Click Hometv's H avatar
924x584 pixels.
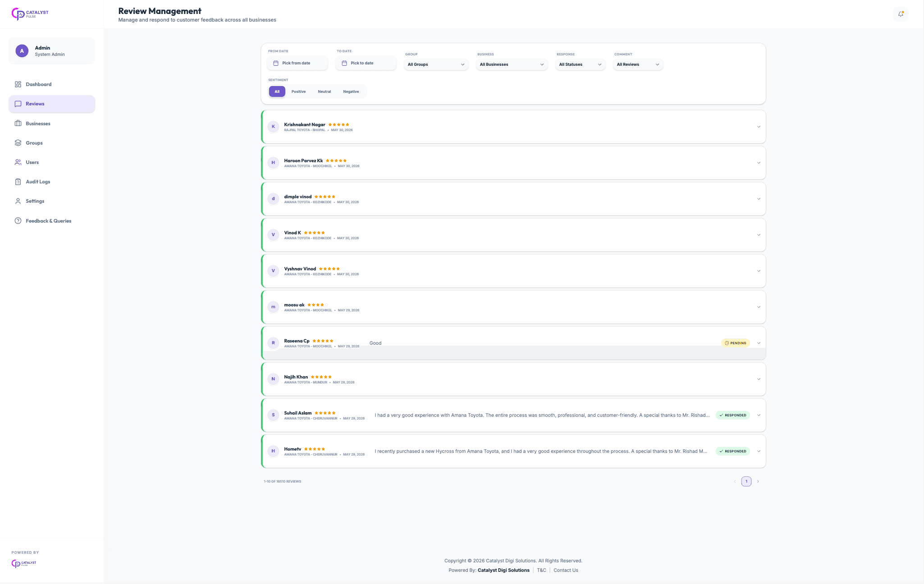click(x=273, y=451)
